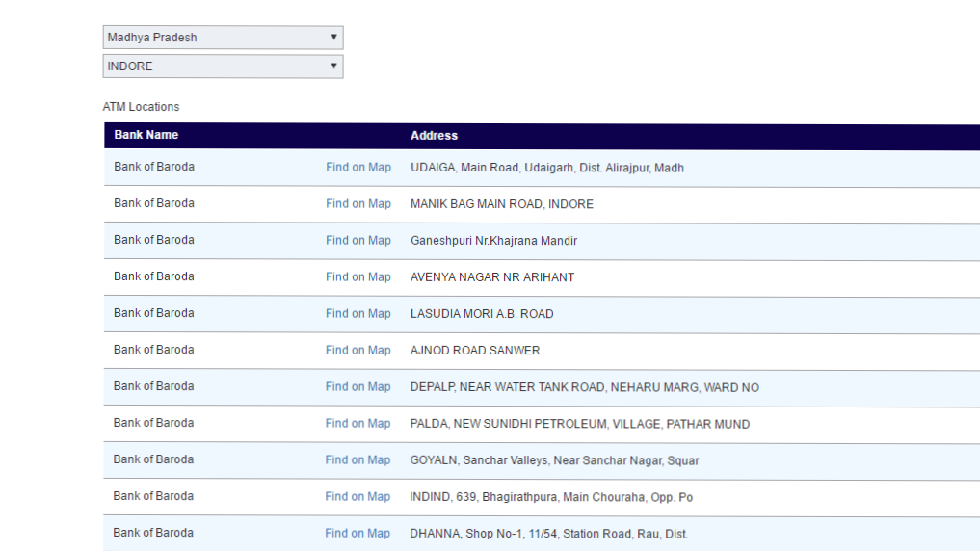Select address AJNOD ROAD SANWER
980x551 pixels.
[x=475, y=351]
